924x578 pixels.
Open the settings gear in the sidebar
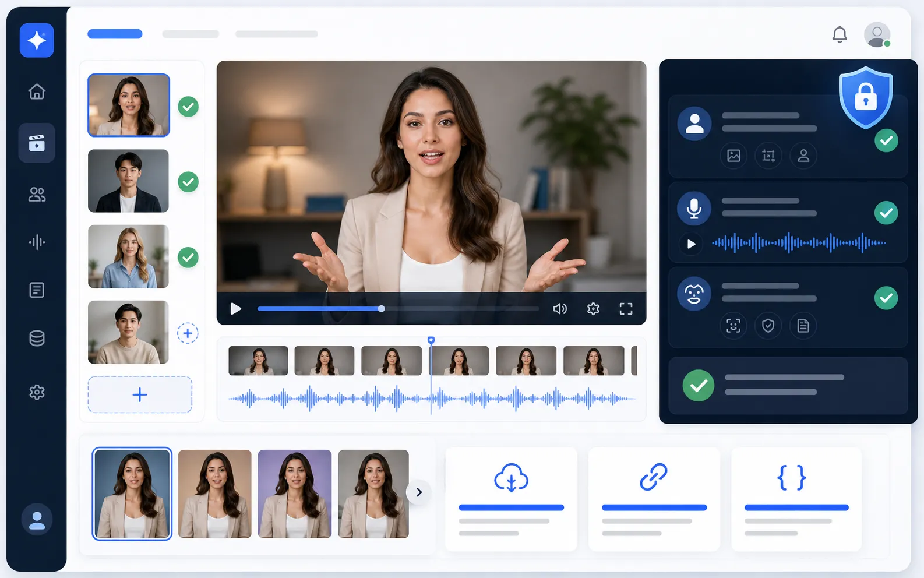coord(37,392)
